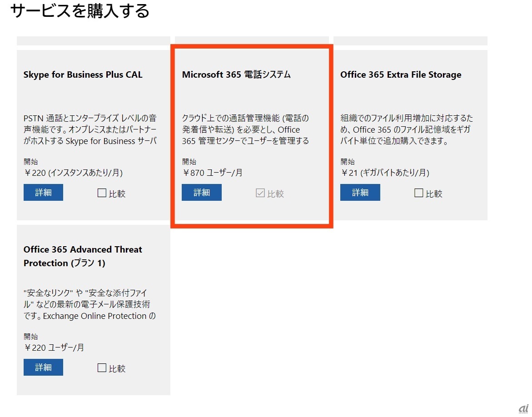Open 詳細 for Office 365 Advanced Threat Protection
Screen dimensions: 532x417
point(43,367)
